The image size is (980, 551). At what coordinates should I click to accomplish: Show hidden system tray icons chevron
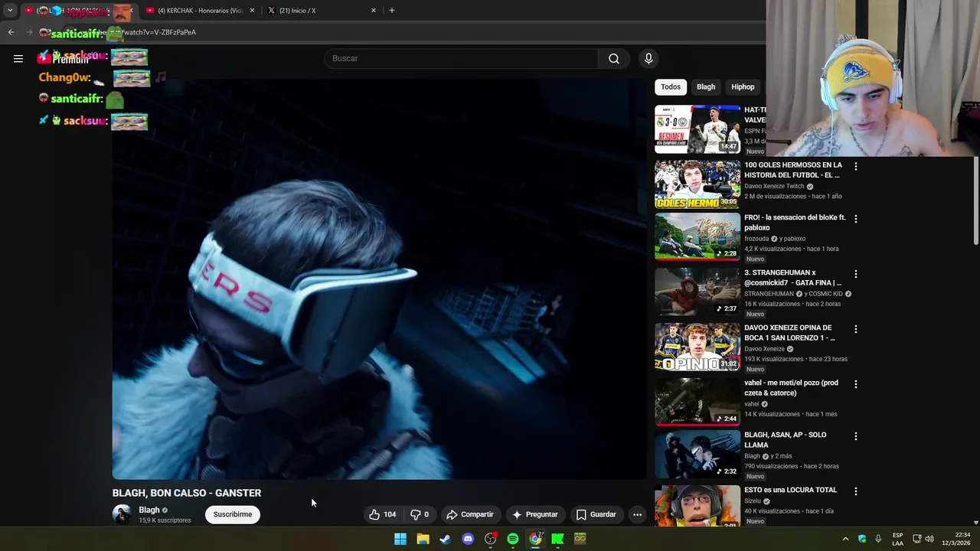click(x=845, y=539)
